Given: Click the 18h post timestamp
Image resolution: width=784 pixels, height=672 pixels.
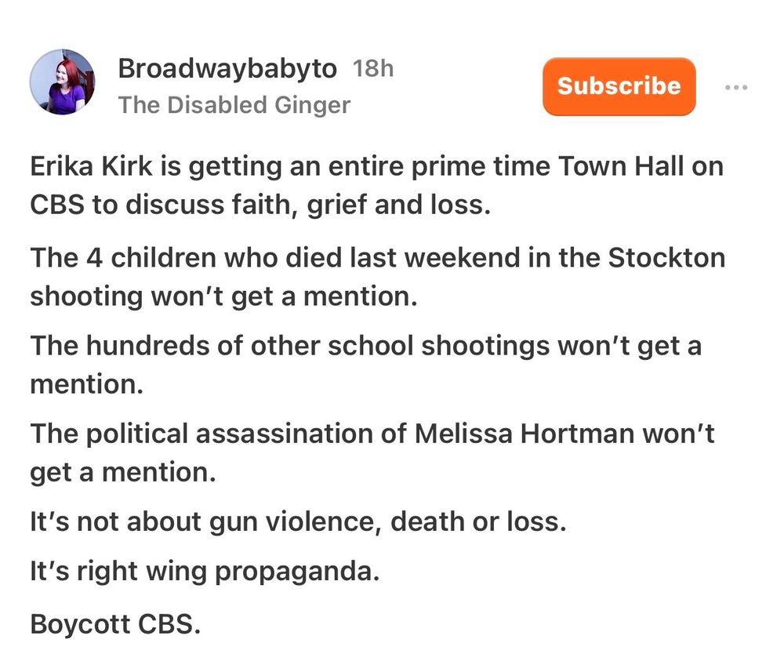Looking at the screenshot, I should (x=373, y=69).
